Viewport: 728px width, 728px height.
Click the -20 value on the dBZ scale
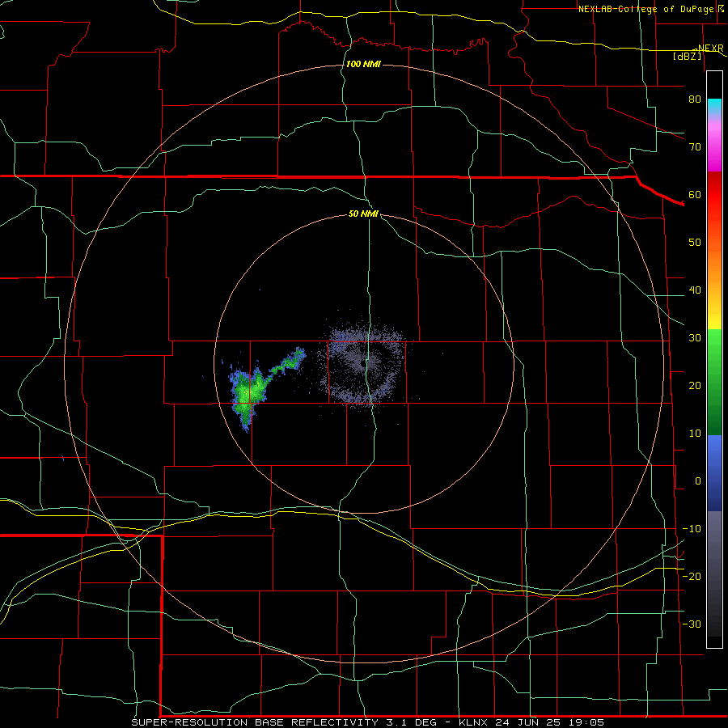692,576
